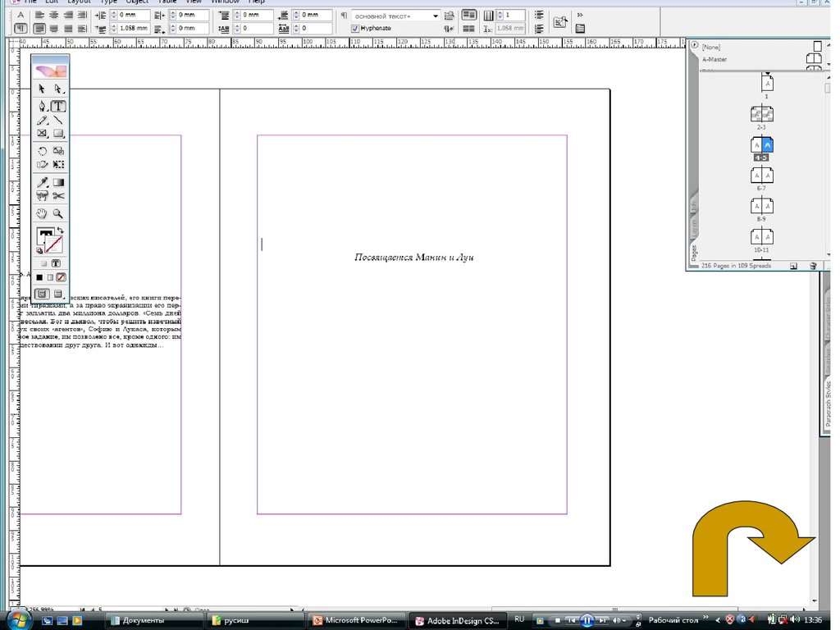Image resolution: width=840 pixels, height=630 pixels.
Task: Toggle formatting affects container in toolbox
Action: (x=44, y=263)
